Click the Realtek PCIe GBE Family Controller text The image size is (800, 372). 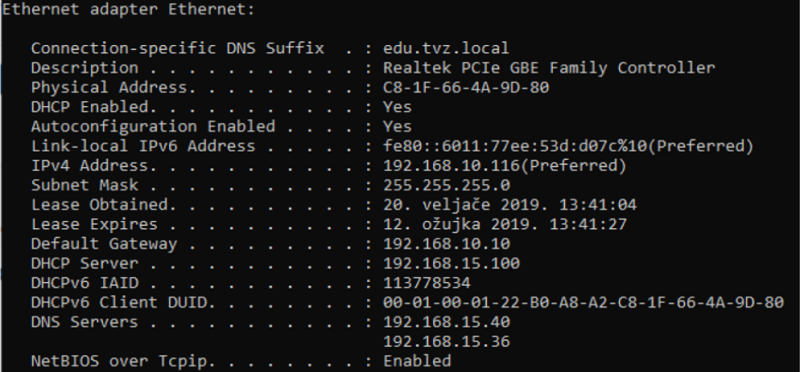pos(549,68)
